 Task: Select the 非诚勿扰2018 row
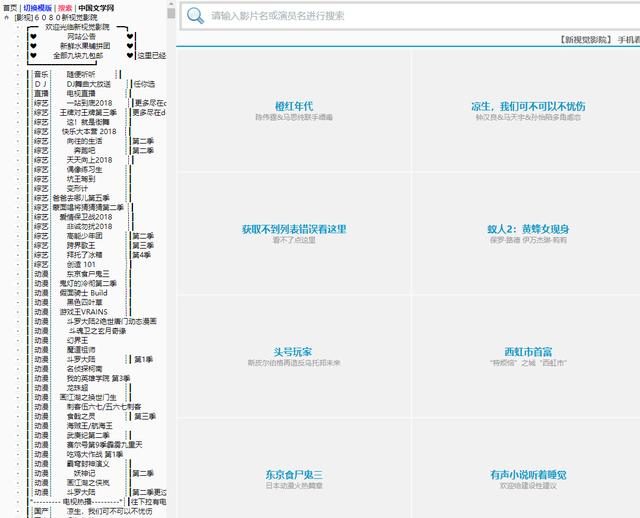coord(89,226)
